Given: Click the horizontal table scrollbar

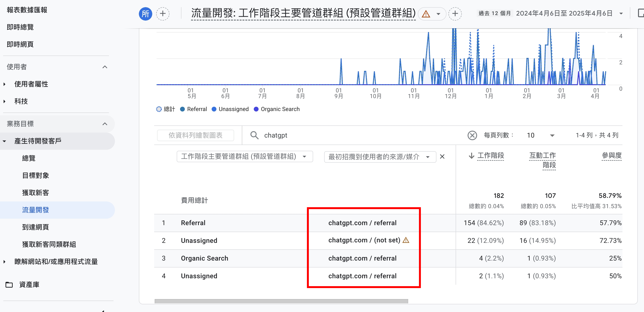Looking at the screenshot, I should [x=281, y=301].
